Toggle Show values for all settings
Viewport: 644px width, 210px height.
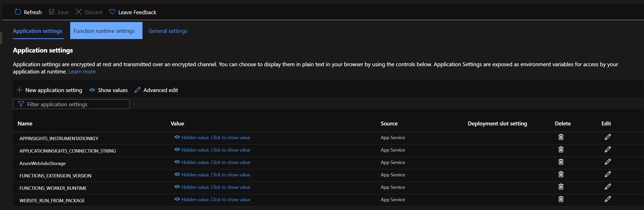tap(109, 90)
